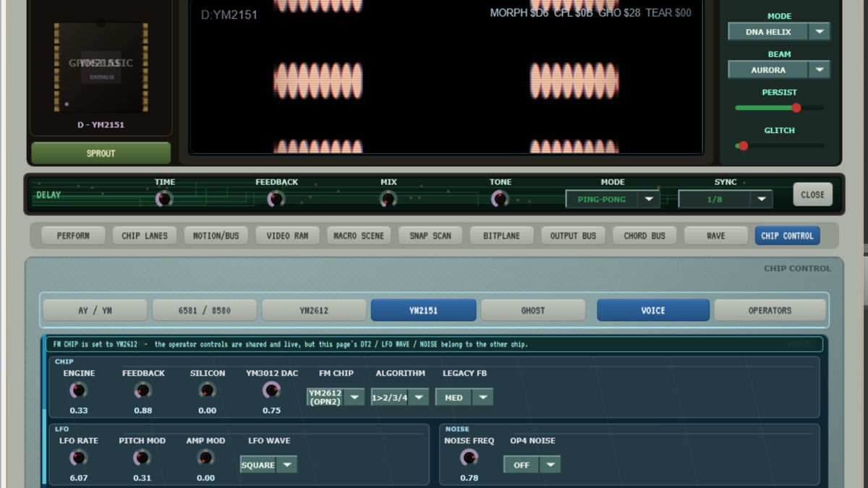Screen dimensions: 868x488
Task: Turn the YM3012 DAC knob
Action: pos(271,390)
